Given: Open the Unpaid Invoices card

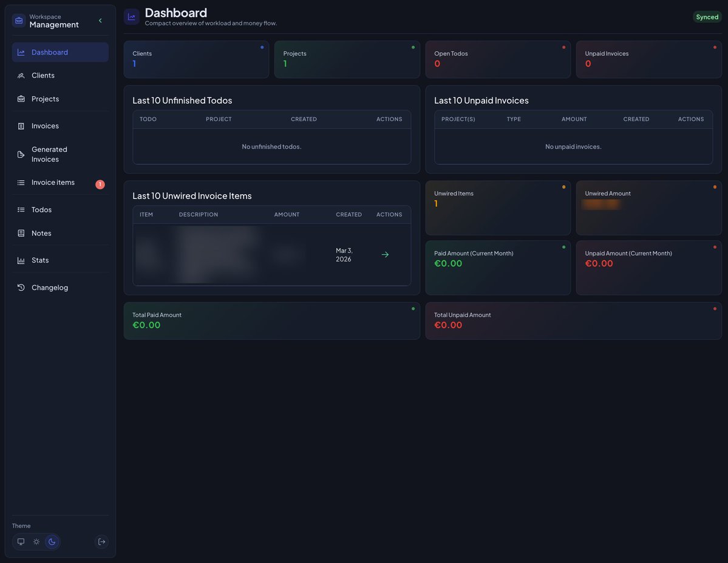Looking at the screenshot, I should 648,59.
